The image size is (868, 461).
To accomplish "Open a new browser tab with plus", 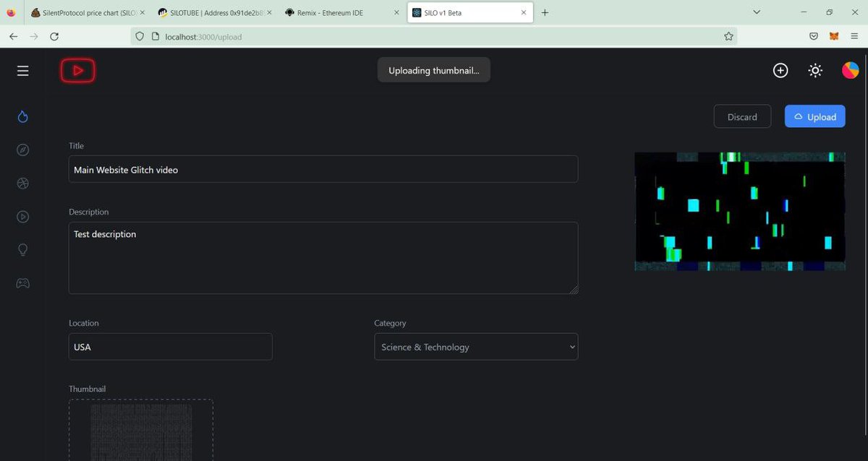I will coord(545,12).
